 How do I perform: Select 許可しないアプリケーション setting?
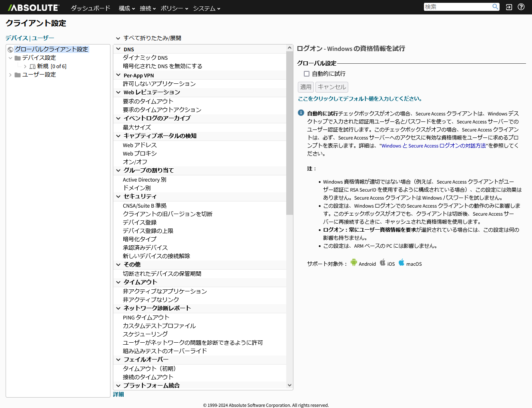(159, 84)
